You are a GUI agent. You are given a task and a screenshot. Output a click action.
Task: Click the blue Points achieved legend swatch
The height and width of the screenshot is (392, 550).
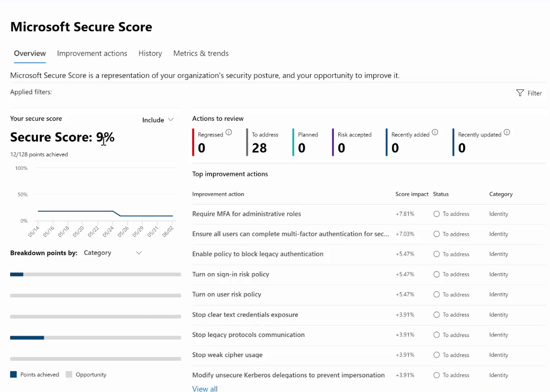13,375
